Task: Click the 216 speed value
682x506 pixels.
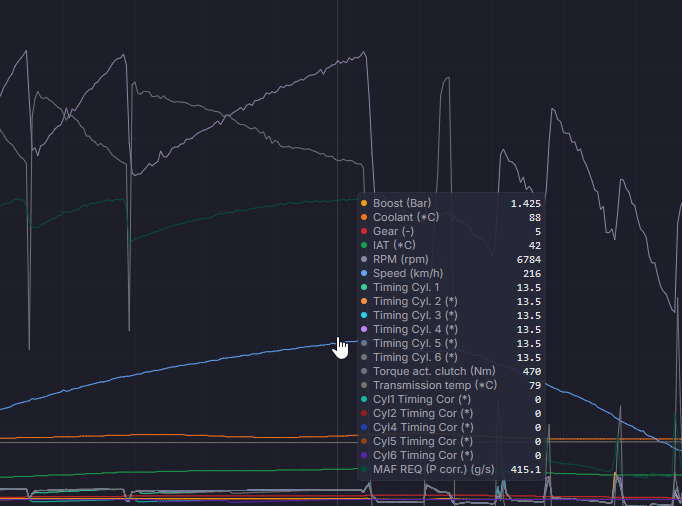Action: pyautogui.click(x=532, y=274)
